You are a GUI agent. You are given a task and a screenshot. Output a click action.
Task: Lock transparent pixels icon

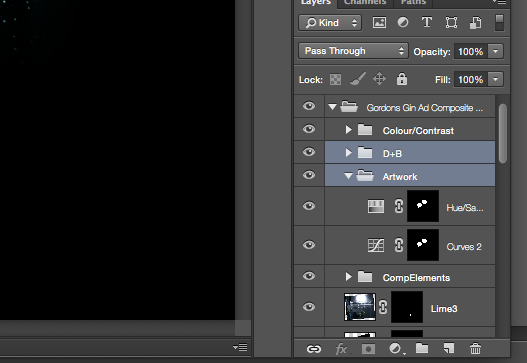coord(335,80)
